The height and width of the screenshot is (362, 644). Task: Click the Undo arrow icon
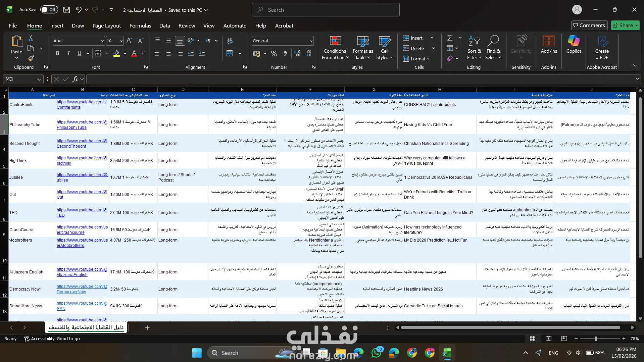click(78, 10)
